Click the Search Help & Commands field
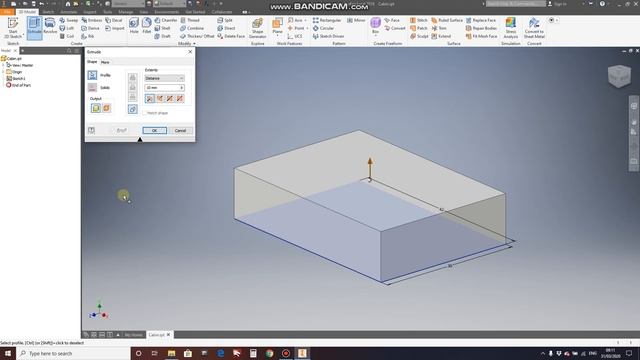The image size is (640, 360). (516, 4)
